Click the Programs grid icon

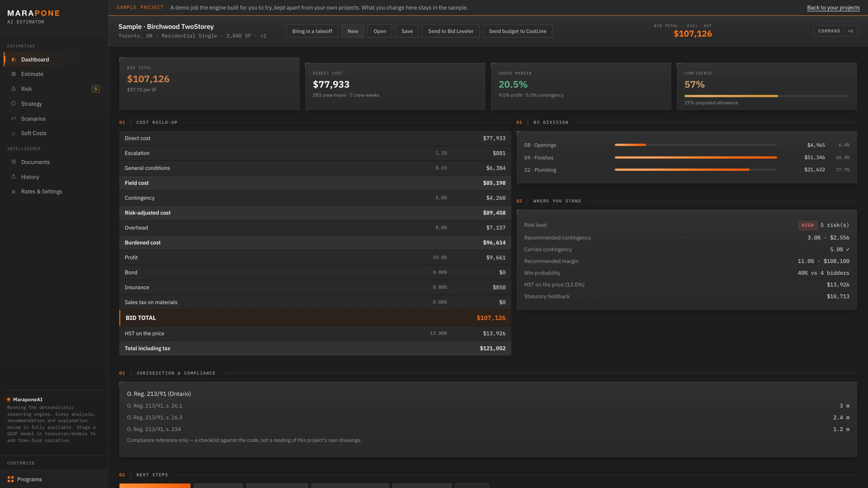pyautogui.click(x=11, y=479)
